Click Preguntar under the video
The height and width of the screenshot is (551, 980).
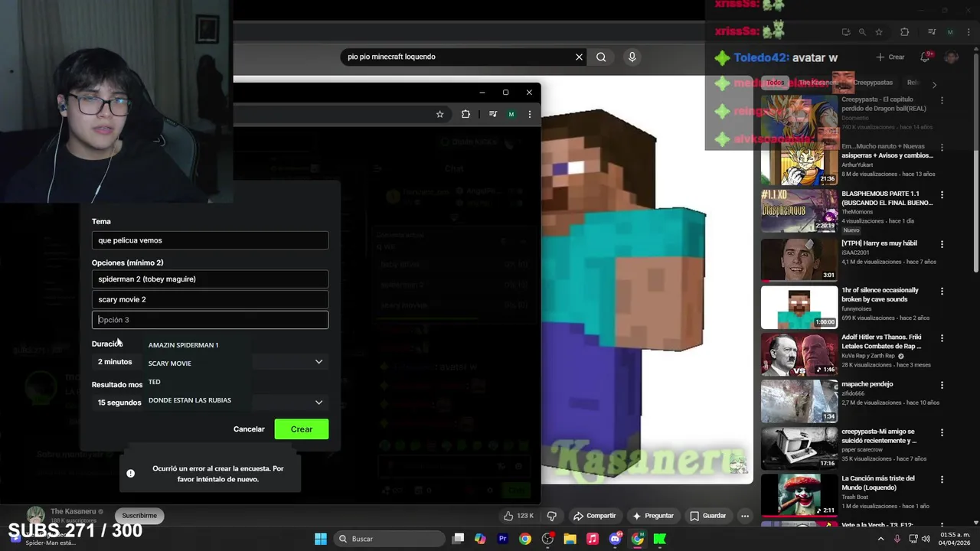652,516
